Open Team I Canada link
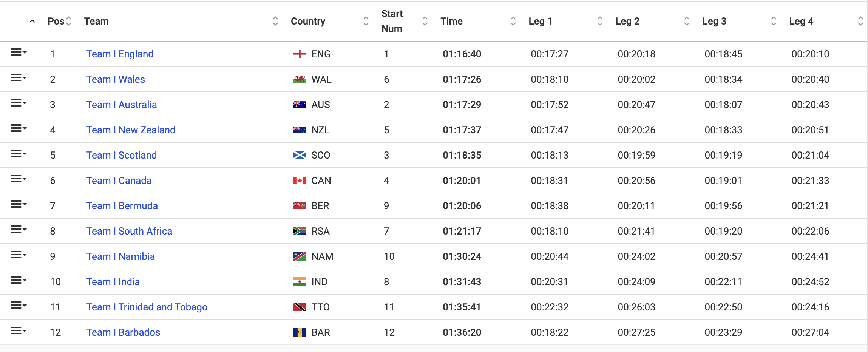Viewport: 868px width, 352px height. 119,181
